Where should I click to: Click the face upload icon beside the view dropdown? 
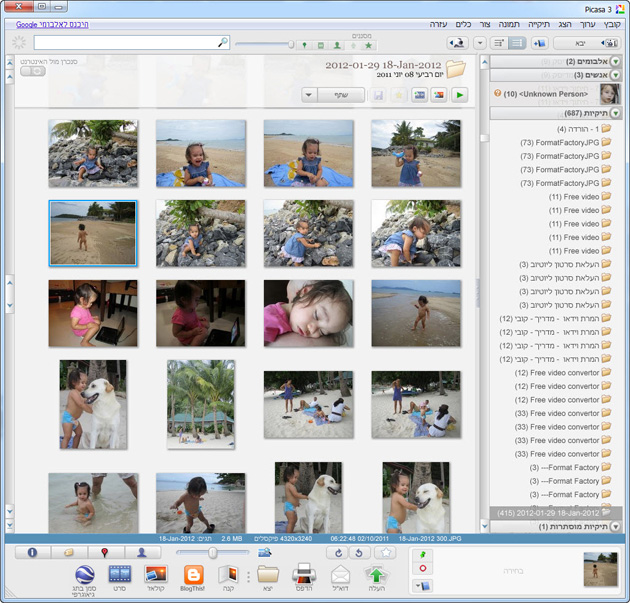[458, 43]
